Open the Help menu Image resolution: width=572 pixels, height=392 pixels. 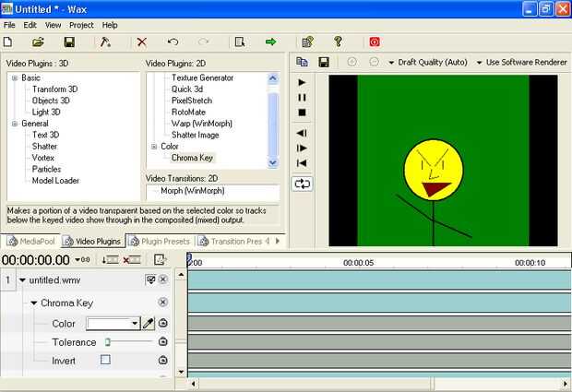110,25
